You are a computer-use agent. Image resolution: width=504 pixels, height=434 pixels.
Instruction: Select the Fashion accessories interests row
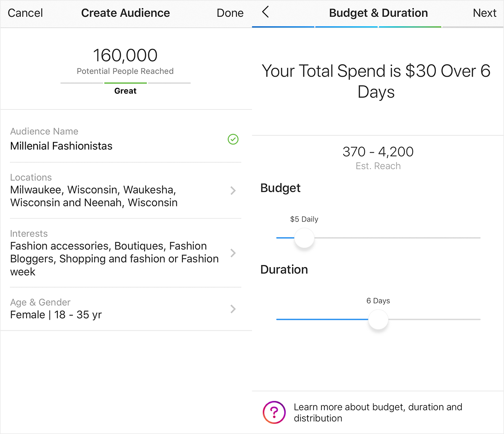[x=126, y=253]
